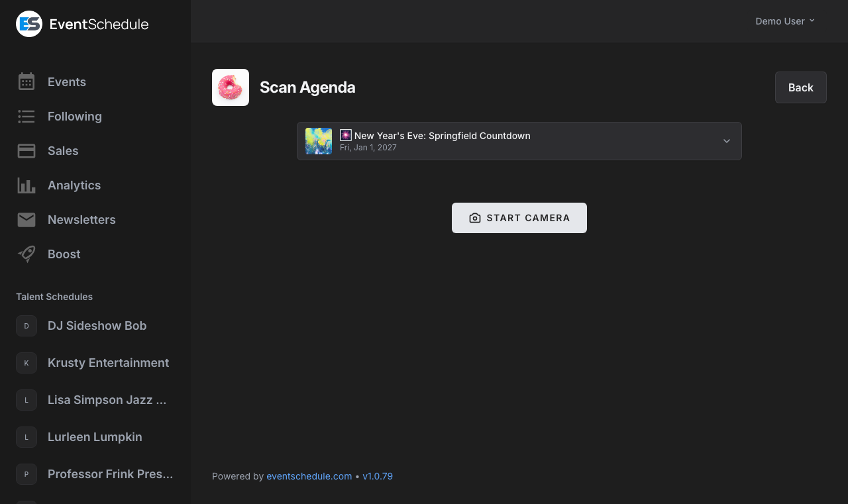Switch to DJ Sideshow Bob schedule
Viewport: 848px width, 504px height.
(97, 326)
